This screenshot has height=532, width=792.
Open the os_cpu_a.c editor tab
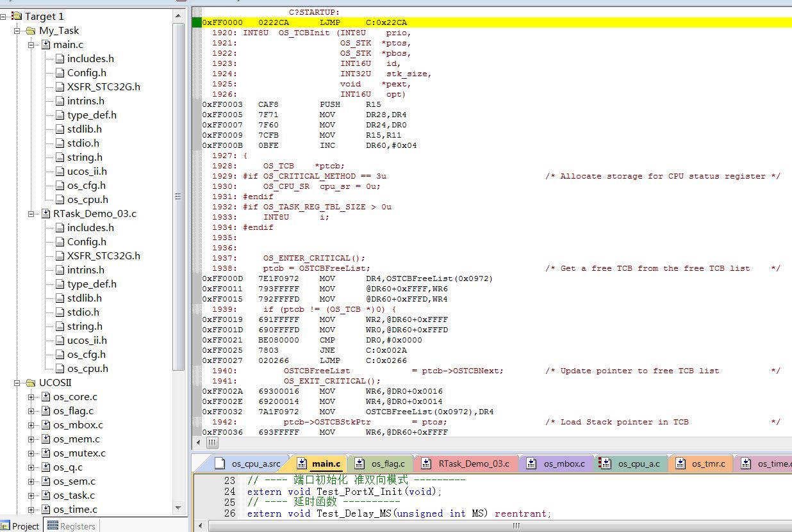pyautogui.click(x=631, y=463)
